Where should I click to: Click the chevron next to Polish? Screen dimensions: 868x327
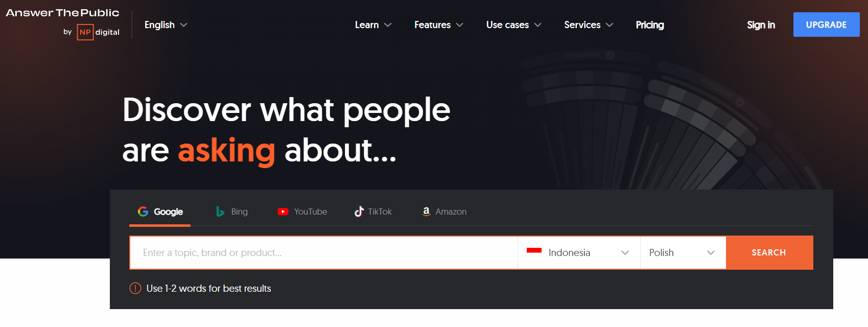[711, 252]
